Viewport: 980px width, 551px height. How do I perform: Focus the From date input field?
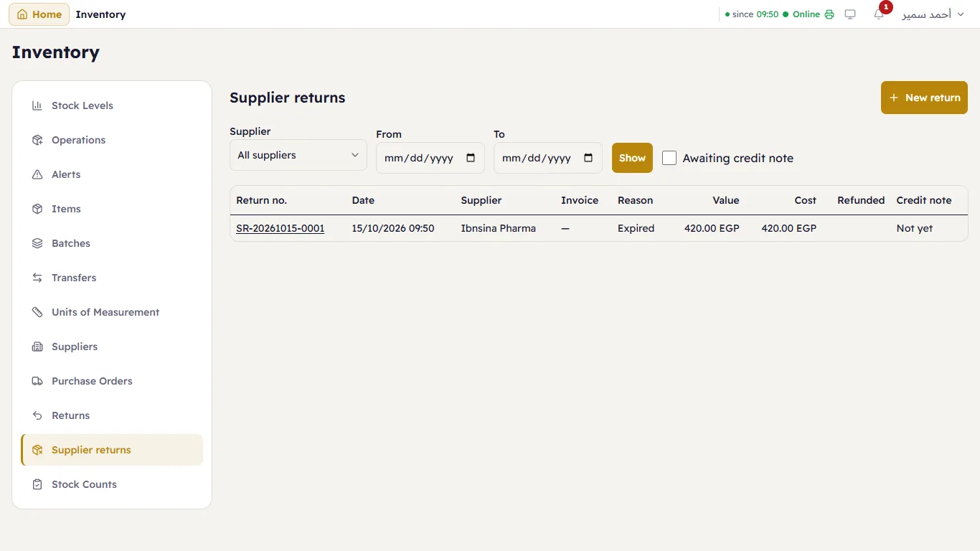point(430,158)
